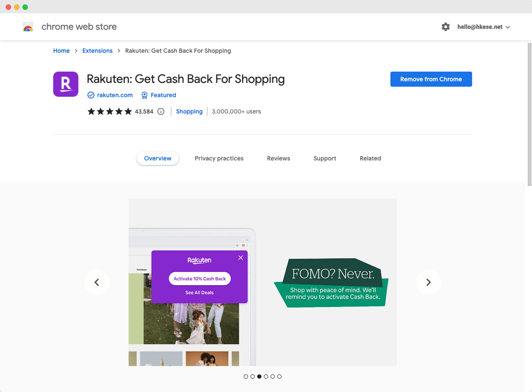Click the verified badge beside rakuten.com
This screenshot has width=532, height=392.
click(x=91, y=95)
